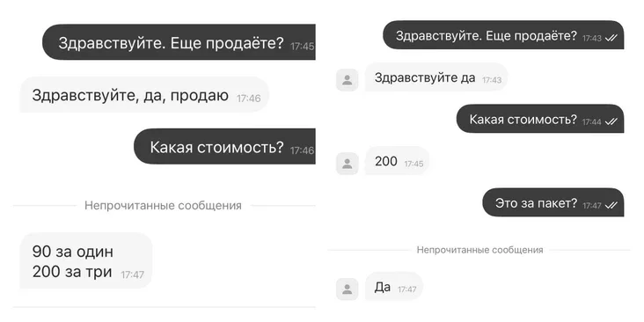Click left 'Непрочитанные сообщения' divider label
Viewport: 644px width, 322px height.
[x=163, y=205]
